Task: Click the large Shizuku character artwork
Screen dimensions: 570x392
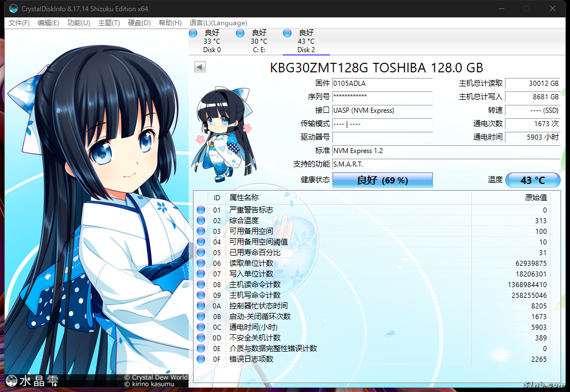Action: 96,207
